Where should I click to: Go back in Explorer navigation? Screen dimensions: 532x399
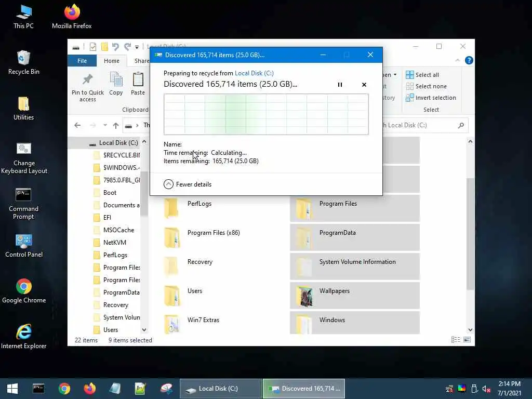pos(77,125)
